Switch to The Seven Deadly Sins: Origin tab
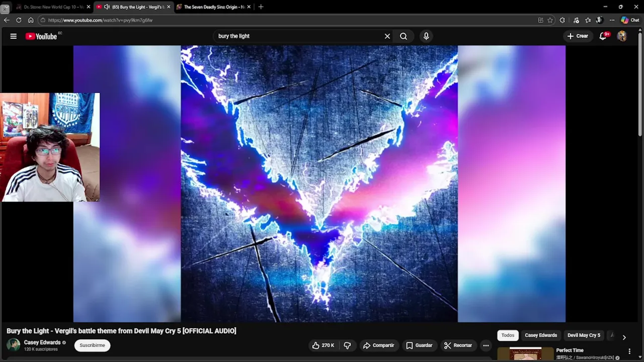Screen dimensions: 644x362 pos(214,7)
